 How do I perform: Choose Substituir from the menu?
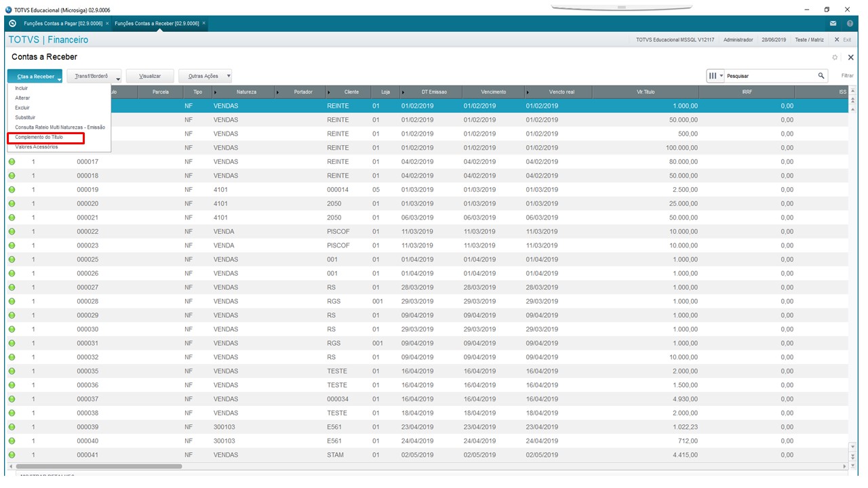(25, 117)
